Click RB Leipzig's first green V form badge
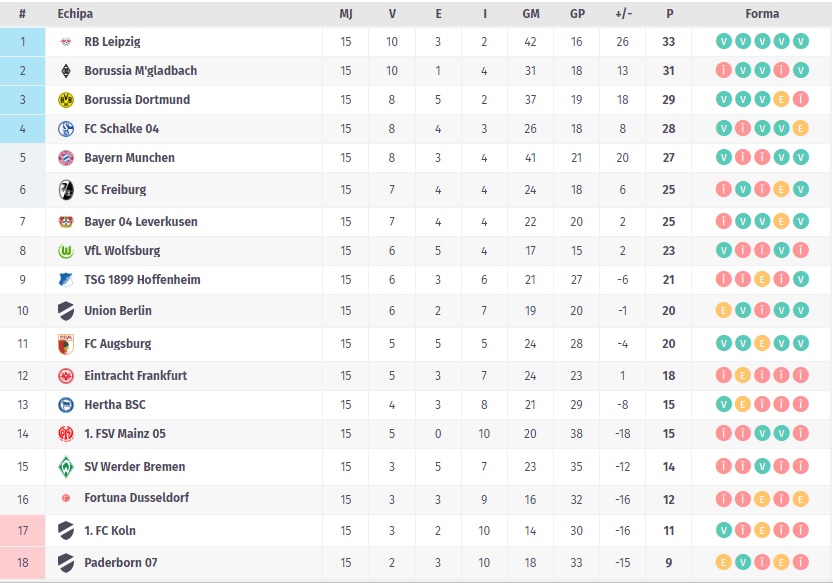Image resolution: width=833 pixels, height=583 pixels. 723,42
